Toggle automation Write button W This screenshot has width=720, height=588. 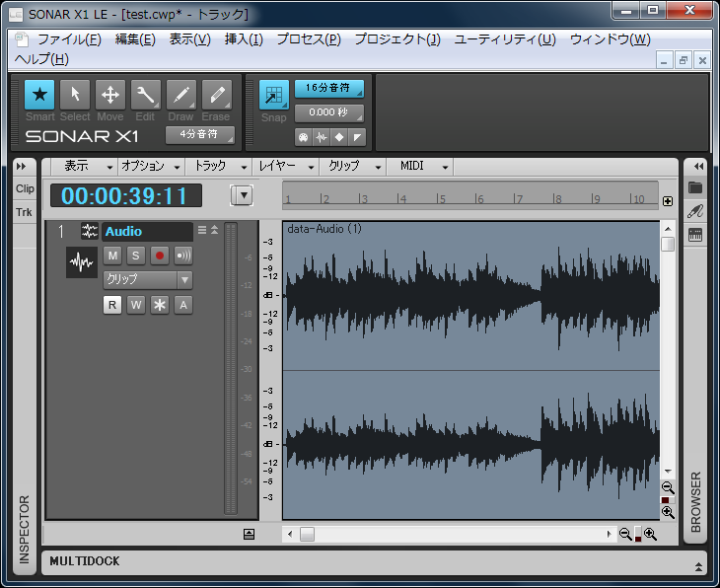[136, 305]
